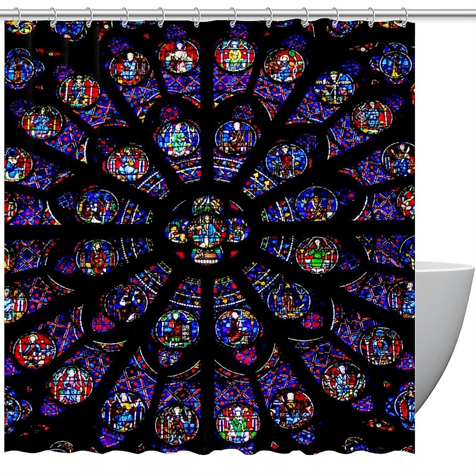The width and height of the screenshot is (476, 476).
Task: Select inner-ring medallion just lower-right of vertical mullion
Action: coord(237,328)
